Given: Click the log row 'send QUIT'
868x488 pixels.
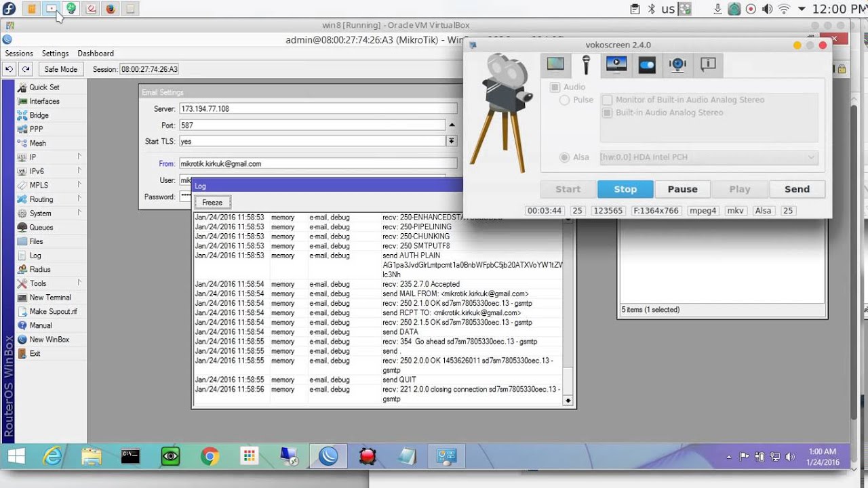Looking at the screenshot, I should point(378,380).
